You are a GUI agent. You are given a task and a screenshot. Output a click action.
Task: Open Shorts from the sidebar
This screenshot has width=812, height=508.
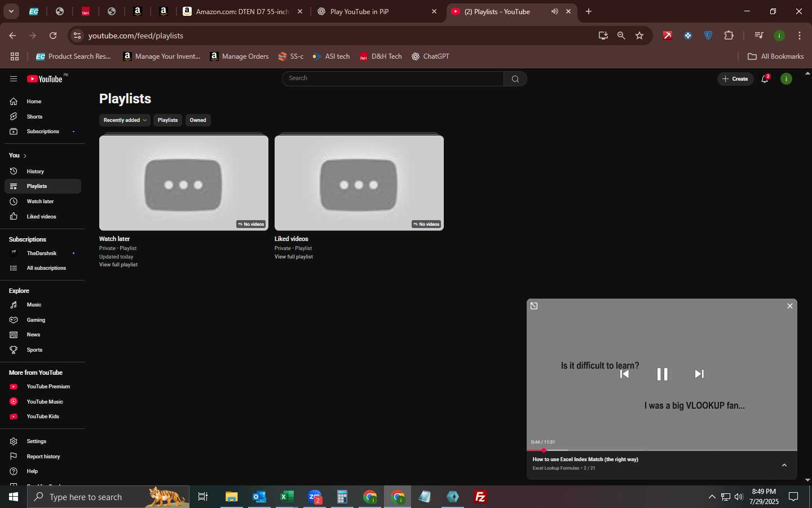click(43, 117)
